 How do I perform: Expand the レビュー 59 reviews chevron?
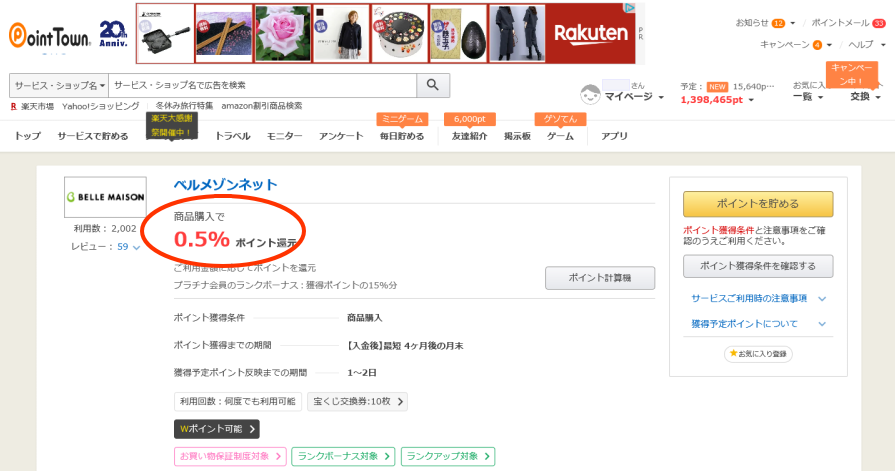click(x=136, y=247)
